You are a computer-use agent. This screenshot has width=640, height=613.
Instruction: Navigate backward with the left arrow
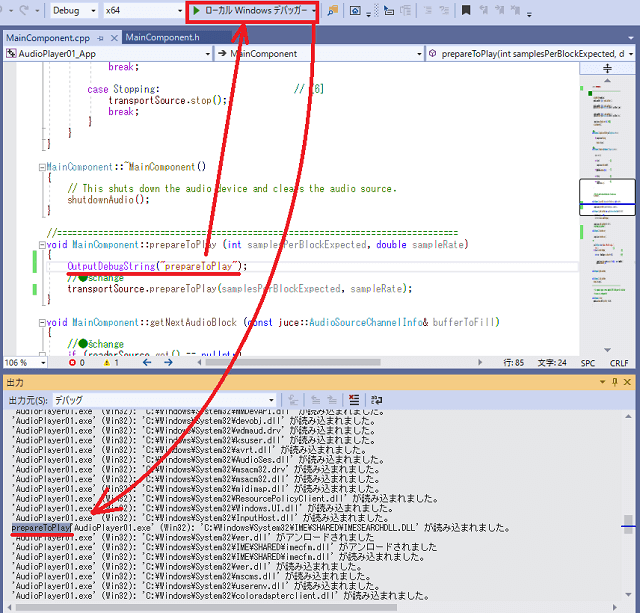tap(147, 362)
